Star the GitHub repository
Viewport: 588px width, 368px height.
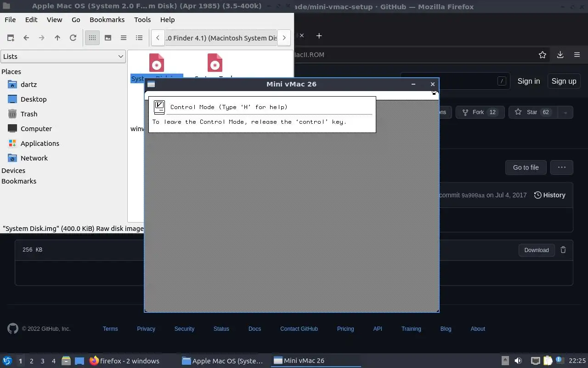[533, 112]
